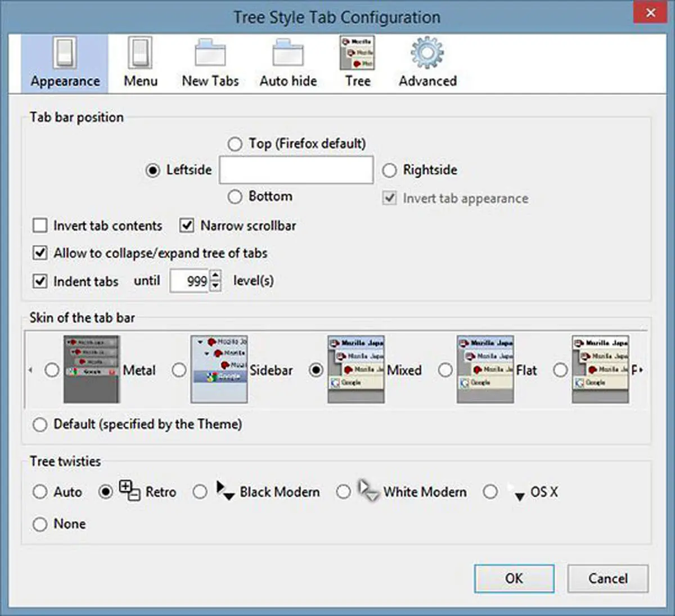Enable Invert tab contents checkbox
Viewport: 675px width, 616px height.
pos(40,226)
